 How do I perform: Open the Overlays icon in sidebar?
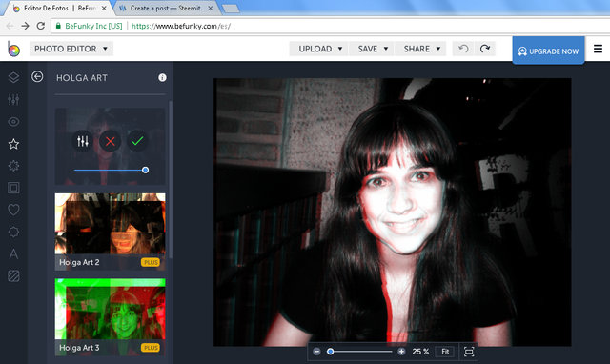[13, 233]
